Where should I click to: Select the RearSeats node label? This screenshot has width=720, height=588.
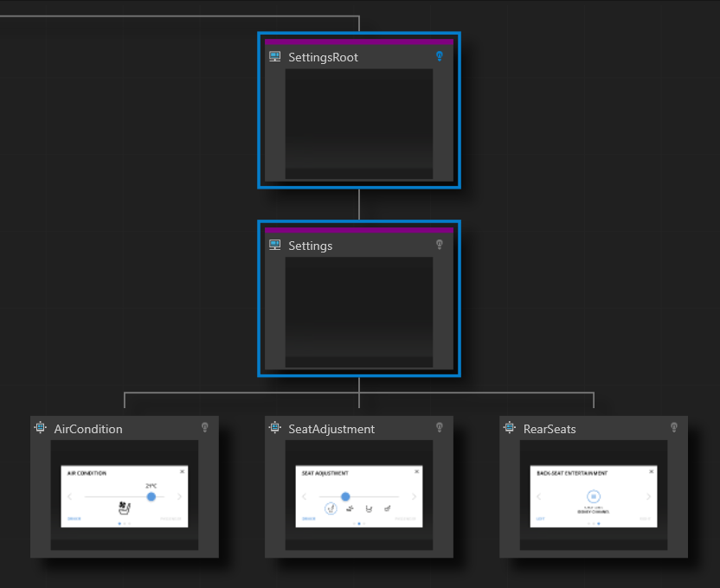coord(550,429)
